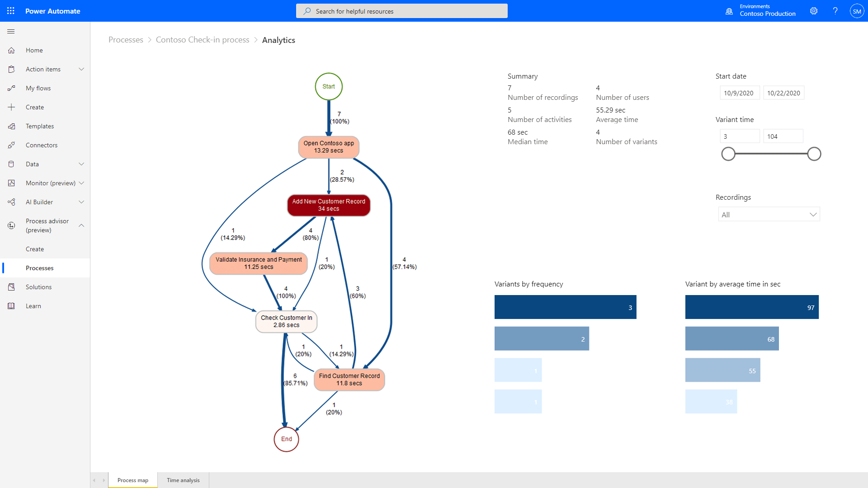Select Solutions in the sidebar
The height and width of the screenshot is (488, 868).
coord(38,286)
